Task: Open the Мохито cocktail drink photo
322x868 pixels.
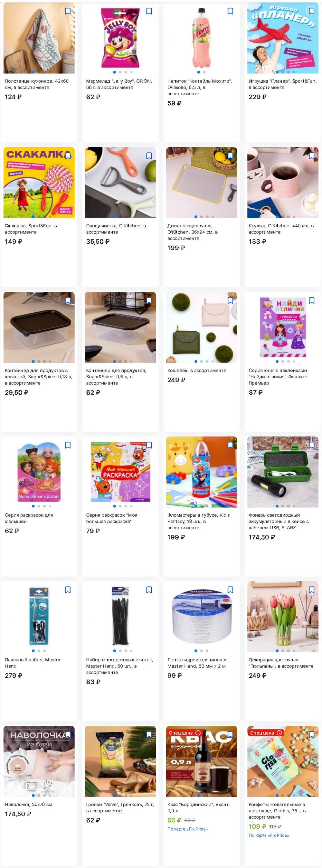Action: 202,38
